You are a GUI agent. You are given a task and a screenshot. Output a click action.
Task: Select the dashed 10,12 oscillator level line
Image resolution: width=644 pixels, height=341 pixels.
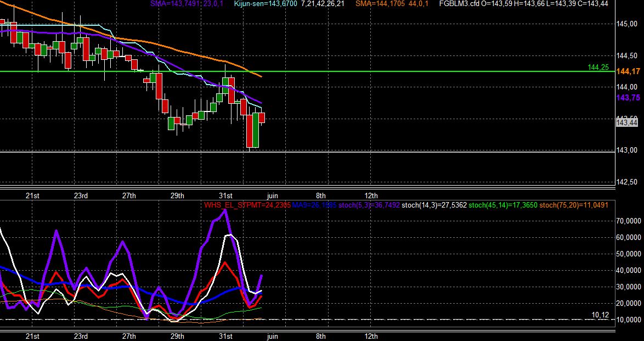coord(308,319)
